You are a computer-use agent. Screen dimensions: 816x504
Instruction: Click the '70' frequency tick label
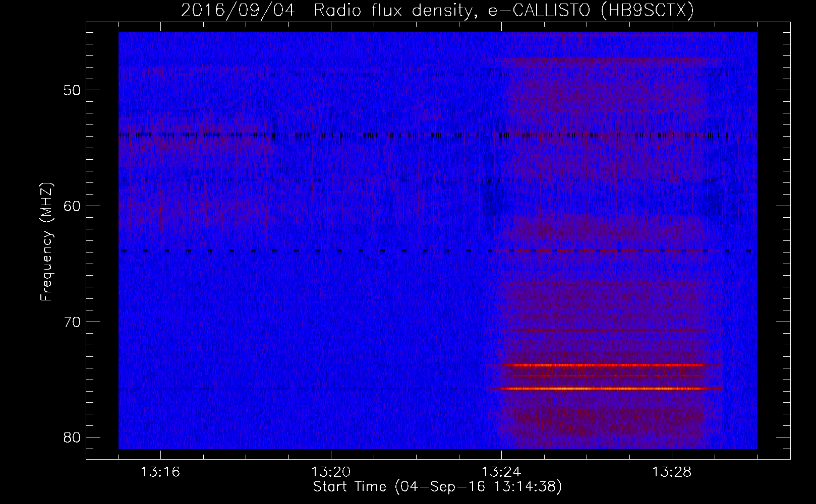tap(72, 322)
